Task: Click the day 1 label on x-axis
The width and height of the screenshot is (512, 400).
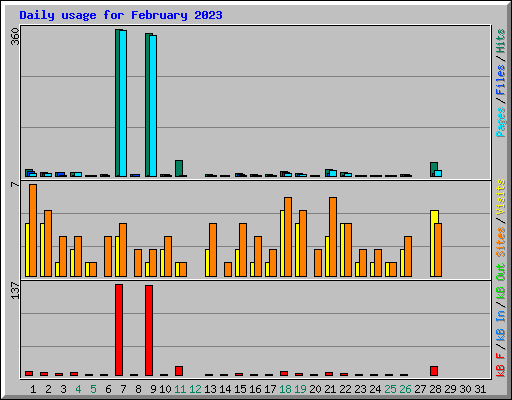Action: [33, 389]
